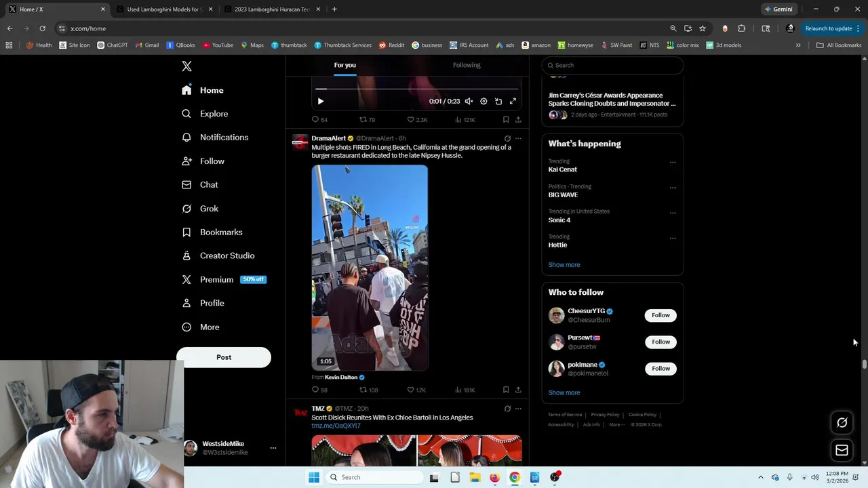Seek on the video progress bar
This screenshot has width=868, height=488.
point(416,89)
